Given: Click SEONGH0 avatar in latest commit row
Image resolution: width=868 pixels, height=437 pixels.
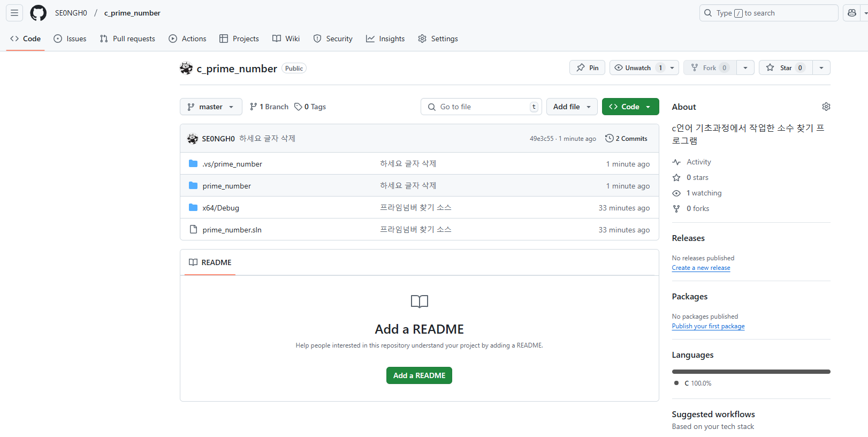Looking at the screenshot, I should click(x=193, y=139).
